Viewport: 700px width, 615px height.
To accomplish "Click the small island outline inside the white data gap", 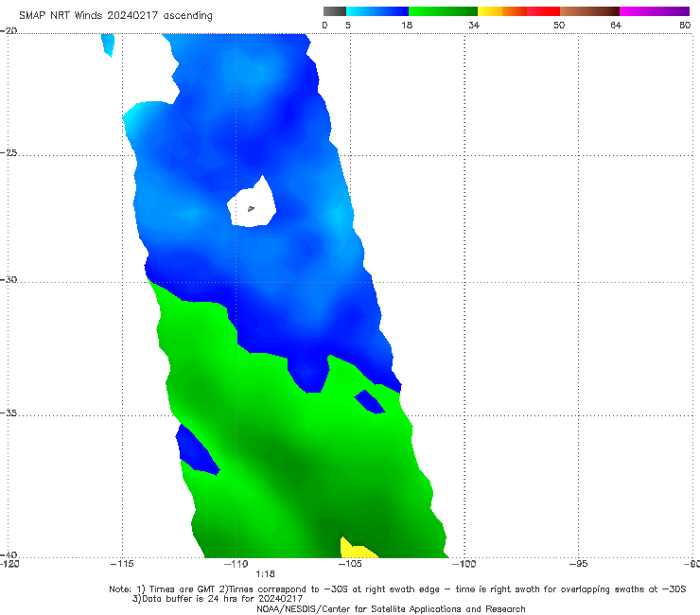I will coord(251,208).
